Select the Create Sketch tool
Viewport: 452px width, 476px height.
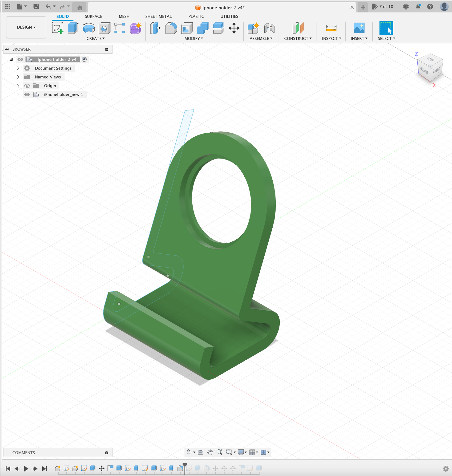58,28
